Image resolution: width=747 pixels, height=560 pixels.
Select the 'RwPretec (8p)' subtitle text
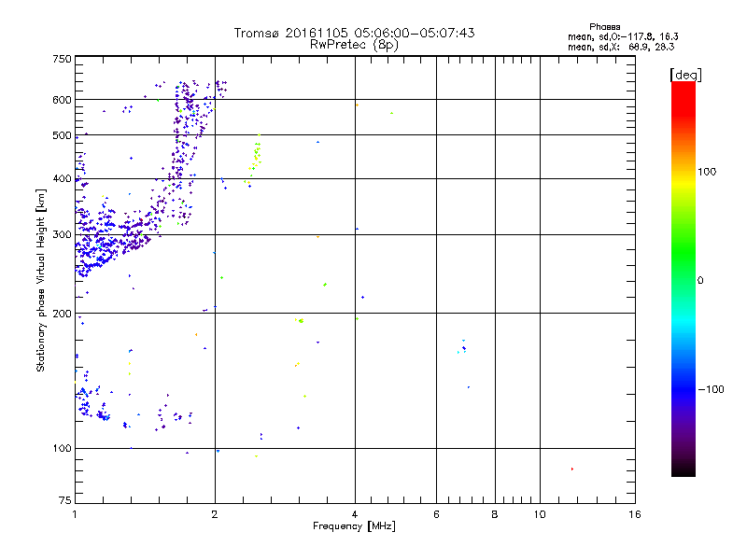point(354,45)
